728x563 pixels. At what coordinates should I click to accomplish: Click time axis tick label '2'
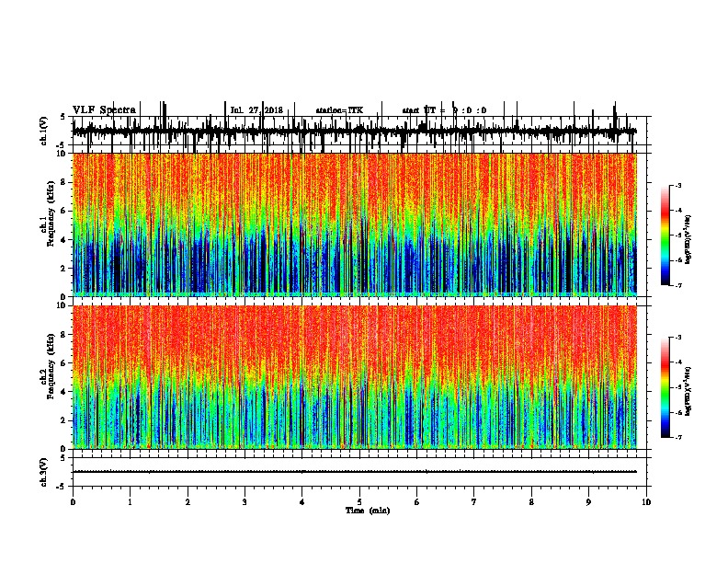pyautogui.click(x=188, y=502)
